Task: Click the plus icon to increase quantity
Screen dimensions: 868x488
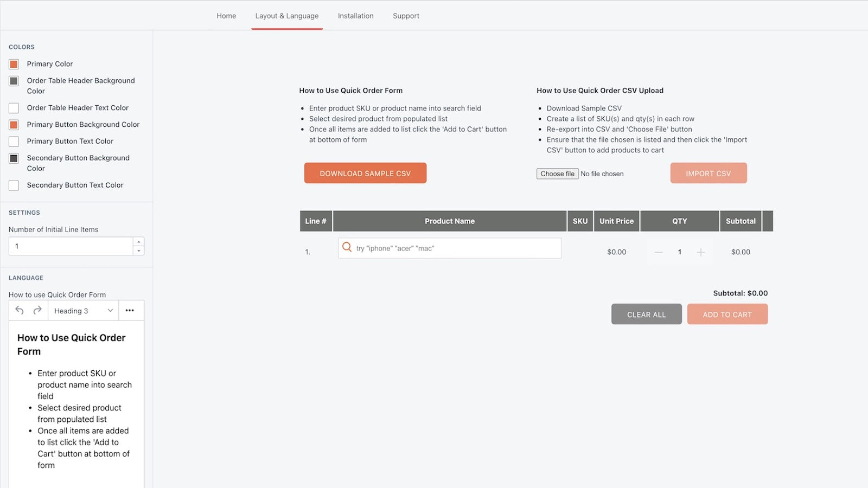Action: pos(701,252)
